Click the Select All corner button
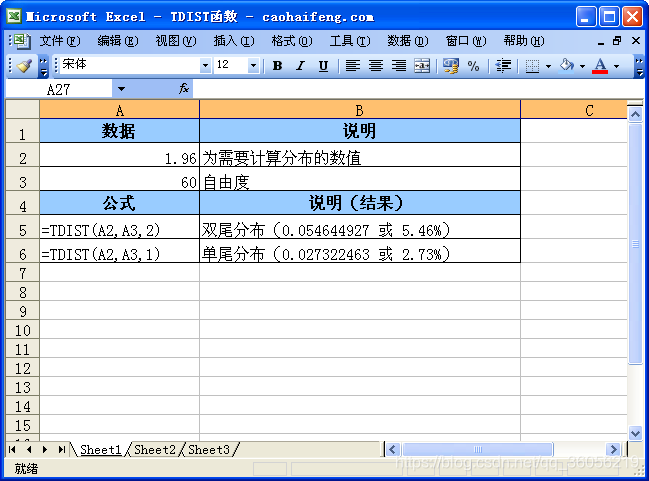The width and height of the screenshot is (649, 481). pyautogui.click(x=23, y=110)
